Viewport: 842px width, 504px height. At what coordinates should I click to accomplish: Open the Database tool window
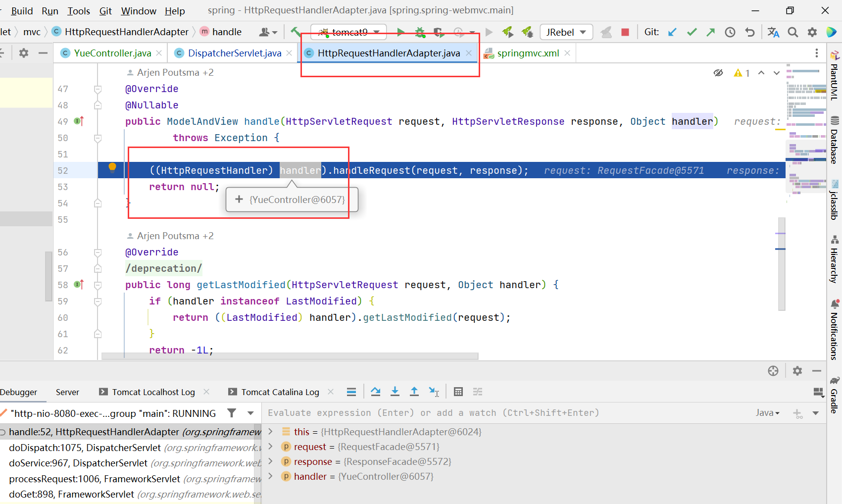[x=835, y=140]
